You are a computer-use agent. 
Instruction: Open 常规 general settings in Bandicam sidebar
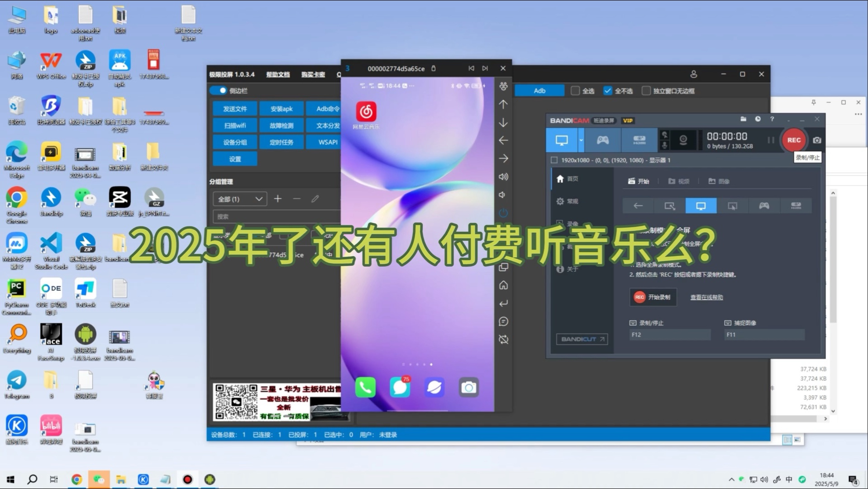(x=568, y=201)
